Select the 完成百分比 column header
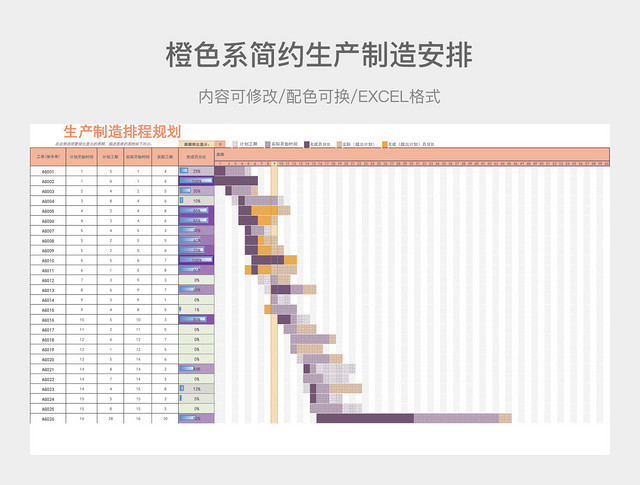 tap(196, 157)
